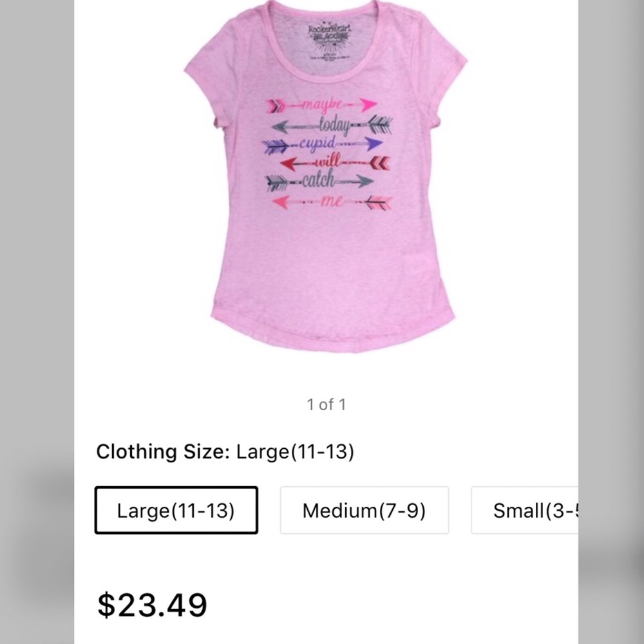Click the $23.49 price text
The width and height of the screenshot is (644, 644).
point(152,605)
